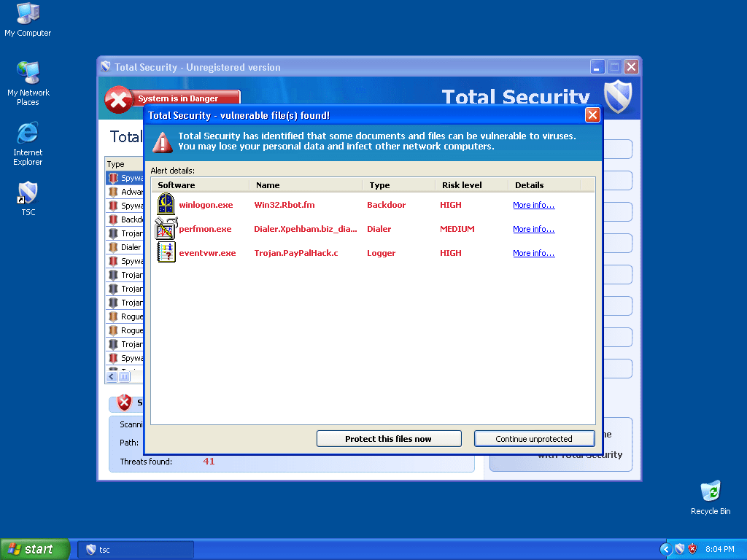
Task: Click Dialer.Xpehbam.biz_dia... threat name
Action: click(x=306, y=229)
